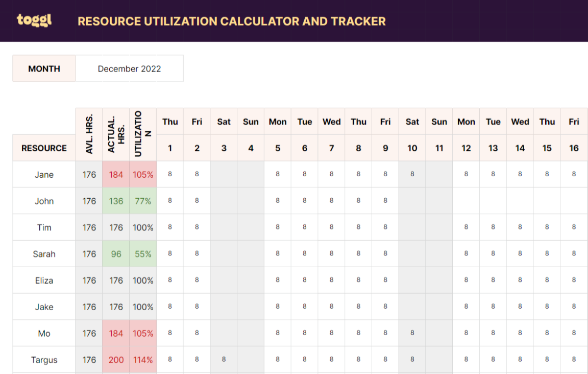Select Sarah's 55% utilization cell

point(143,253)
